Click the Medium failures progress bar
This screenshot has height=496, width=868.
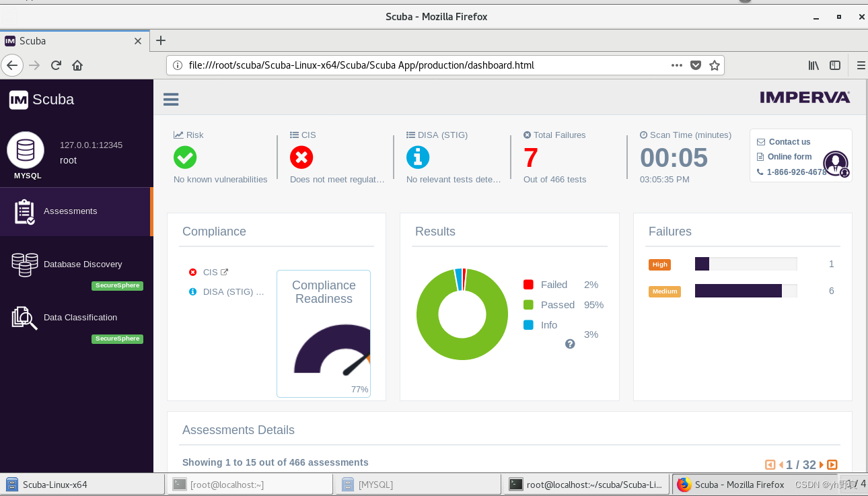click(746, 291)
